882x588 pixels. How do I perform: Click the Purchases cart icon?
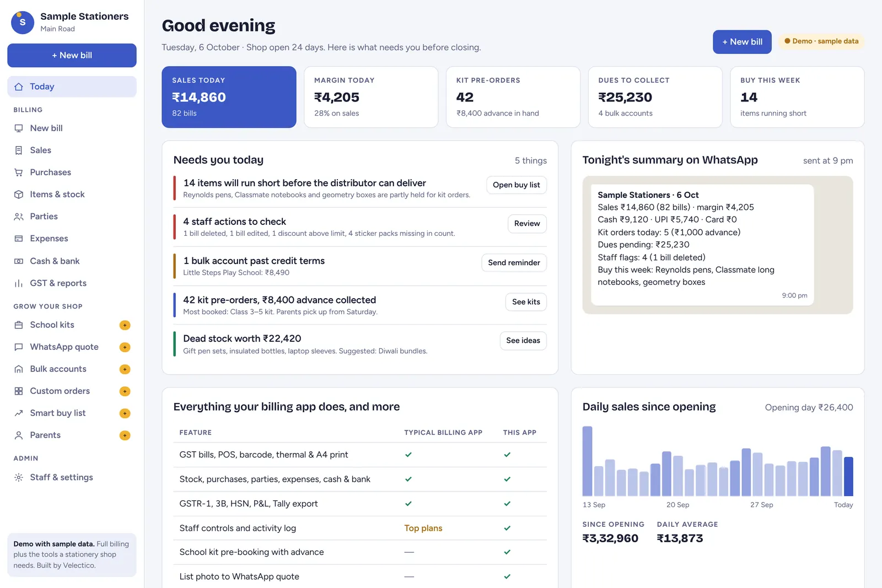[19, 172]
